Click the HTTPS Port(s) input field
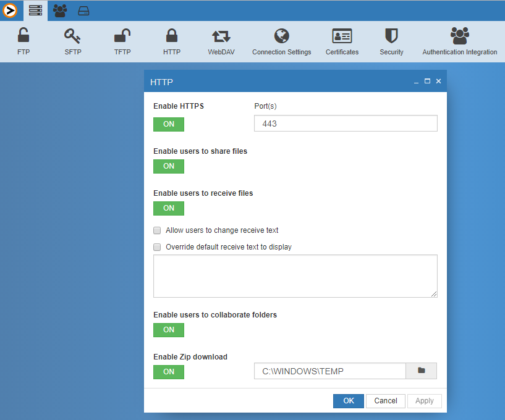The image size is (505, 420). coord(346,124)
